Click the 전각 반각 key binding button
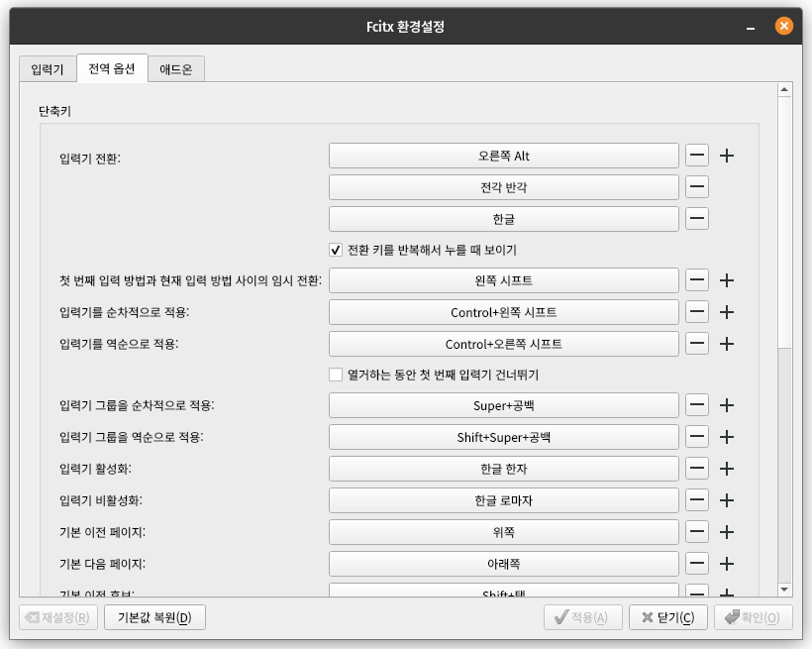This screenshot has width=812, height=649. pos(503,187)
